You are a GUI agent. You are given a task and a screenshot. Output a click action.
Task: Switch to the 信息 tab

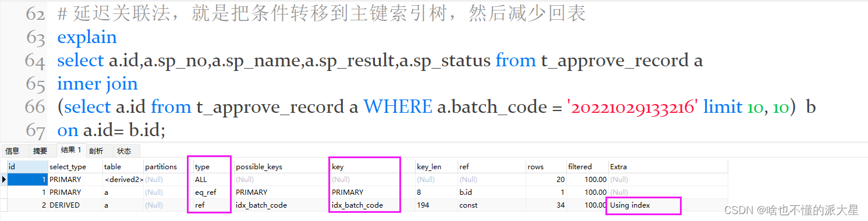(x=13, y=151)
